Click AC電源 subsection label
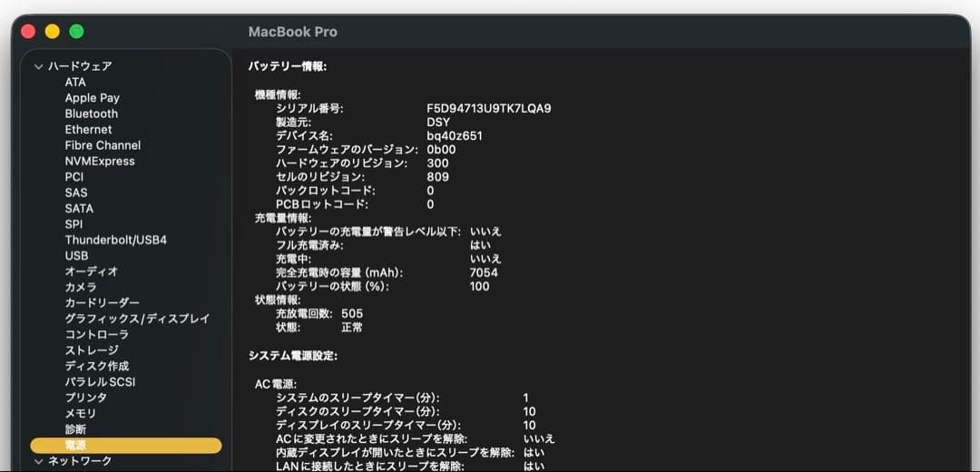980x472 pixels. point(276,384)
